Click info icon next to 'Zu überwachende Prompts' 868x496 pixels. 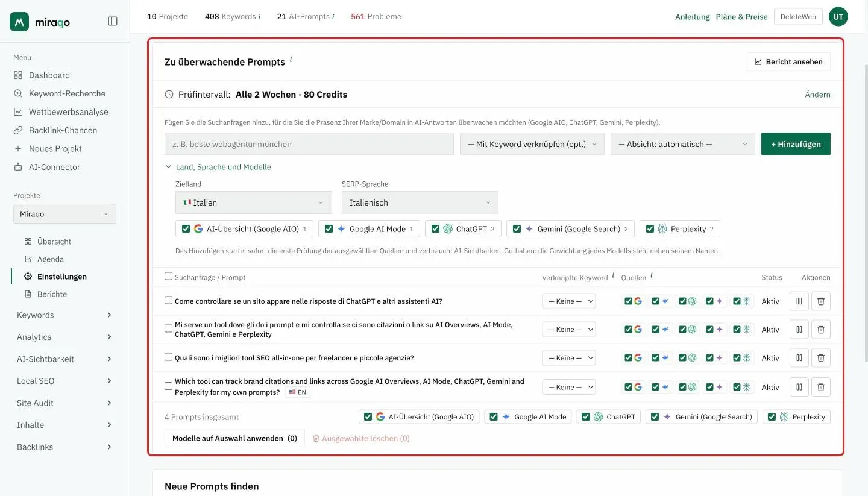(291, 60)
